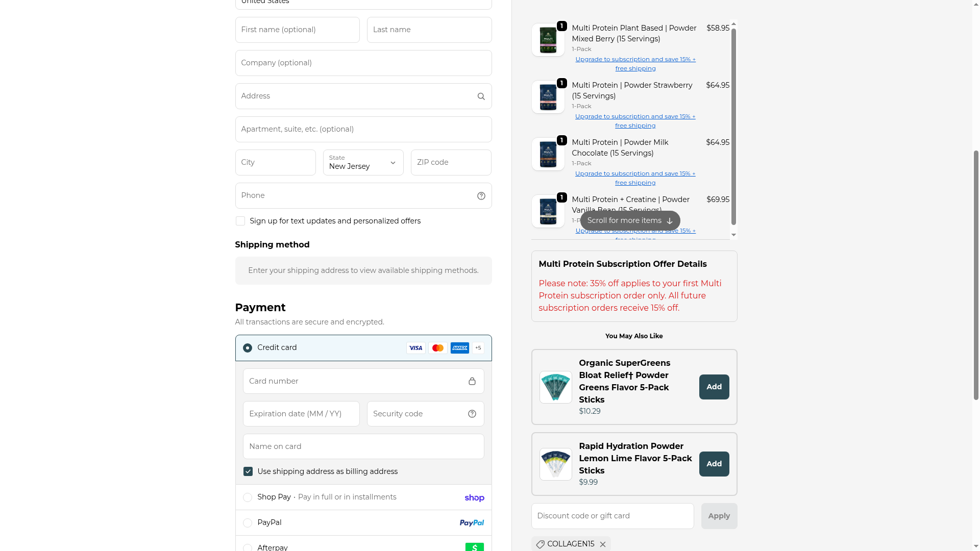Click the address search magnifier icon

481,96
